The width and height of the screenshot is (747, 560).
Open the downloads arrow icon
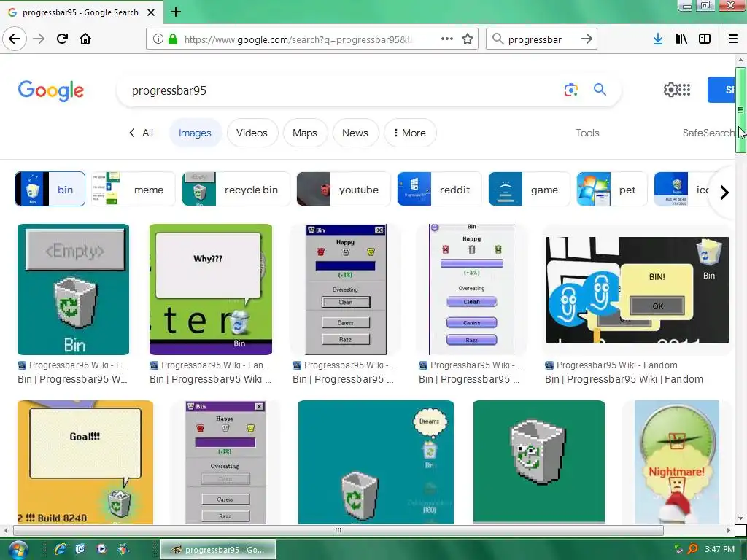click(x=658, y=39)
